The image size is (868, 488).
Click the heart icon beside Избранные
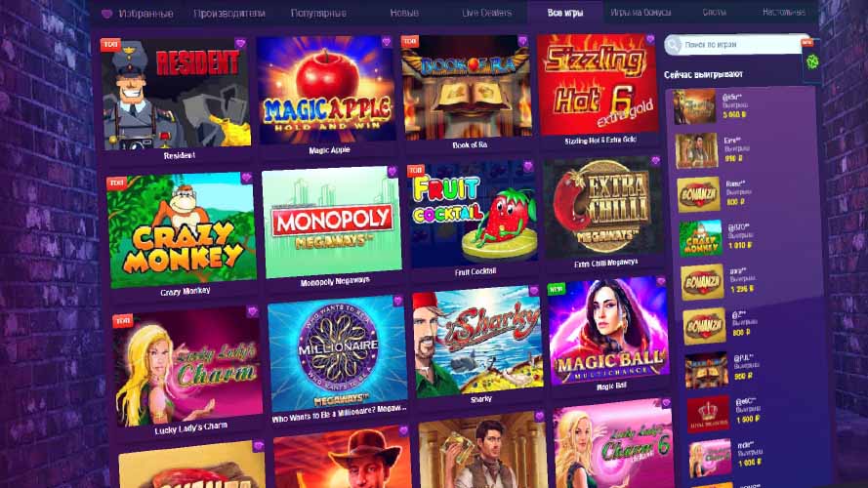[x=106, y=14]
